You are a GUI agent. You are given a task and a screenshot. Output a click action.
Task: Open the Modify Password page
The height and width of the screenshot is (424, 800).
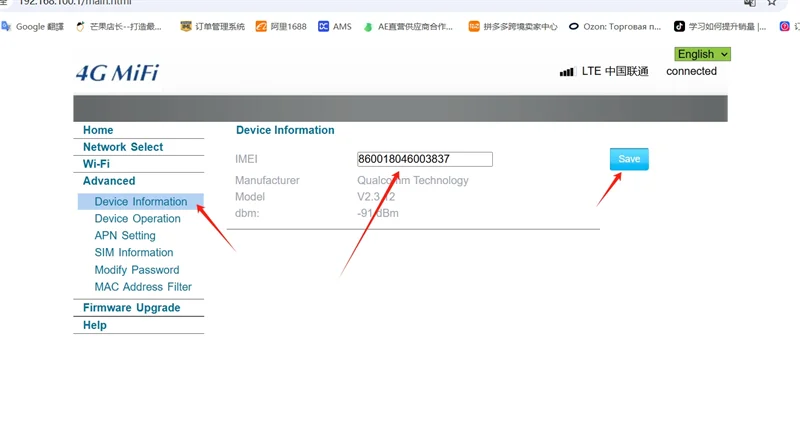[137, 270]
